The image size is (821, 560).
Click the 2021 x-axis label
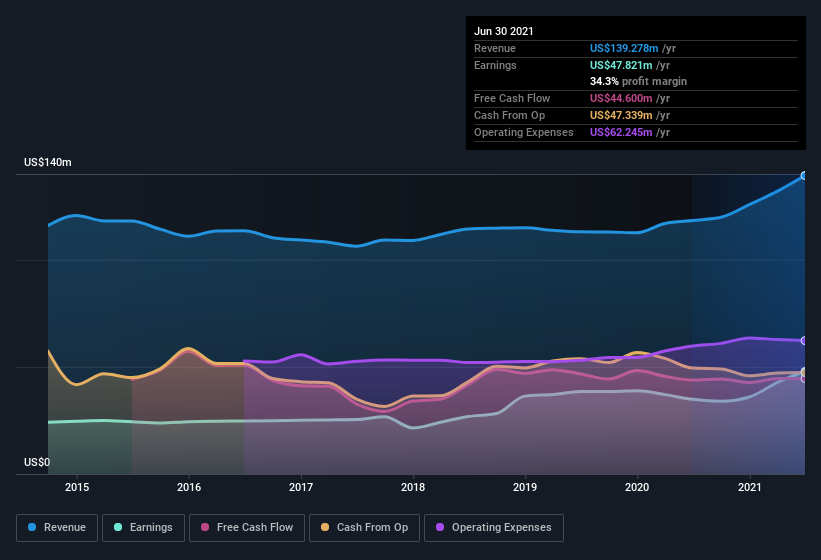(750, 487)
